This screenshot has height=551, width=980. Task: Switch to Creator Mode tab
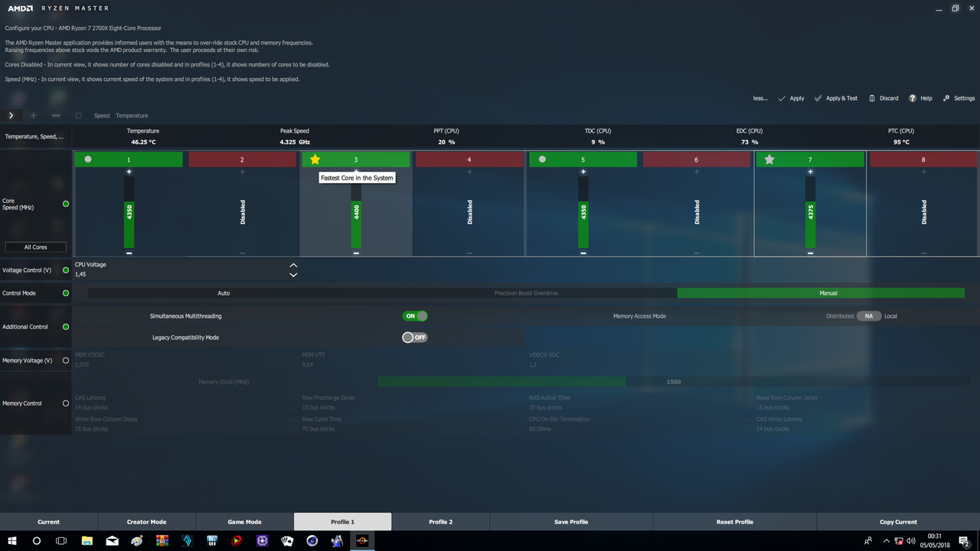(146, 522)
